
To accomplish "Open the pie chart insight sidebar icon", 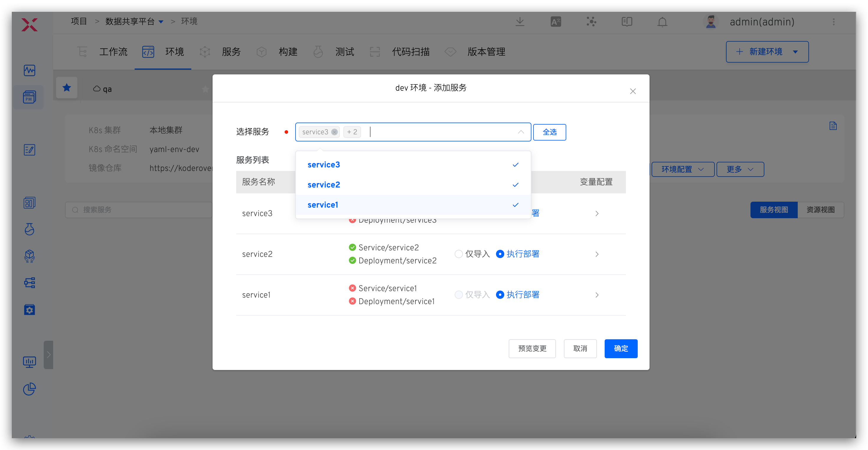I will pyautogui.click(x=29, y=389).
